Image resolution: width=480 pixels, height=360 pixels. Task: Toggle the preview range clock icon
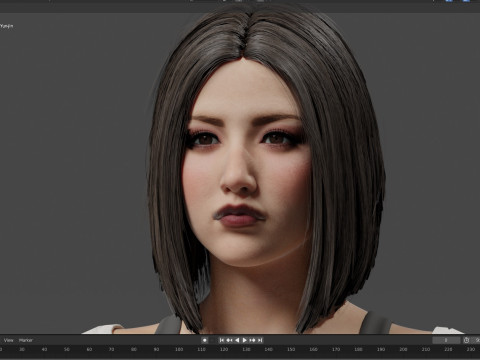pyautogui.click(x=466, y=340)
